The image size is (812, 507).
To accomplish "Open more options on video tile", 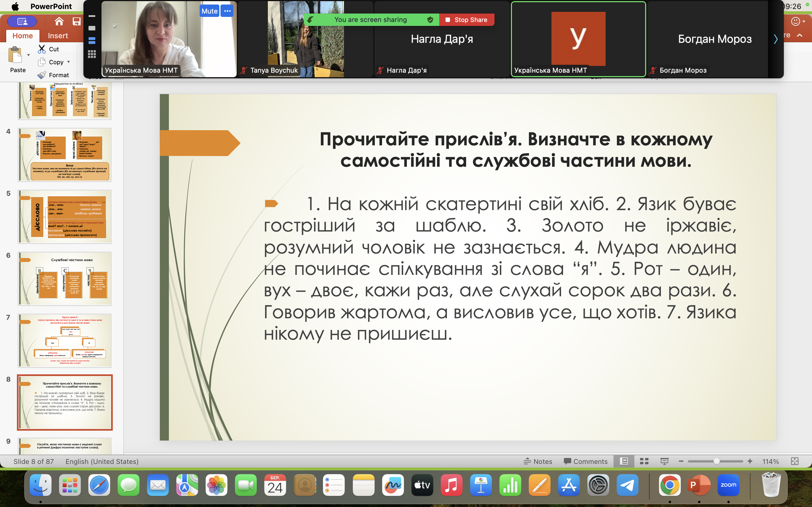I will point(227,11).
